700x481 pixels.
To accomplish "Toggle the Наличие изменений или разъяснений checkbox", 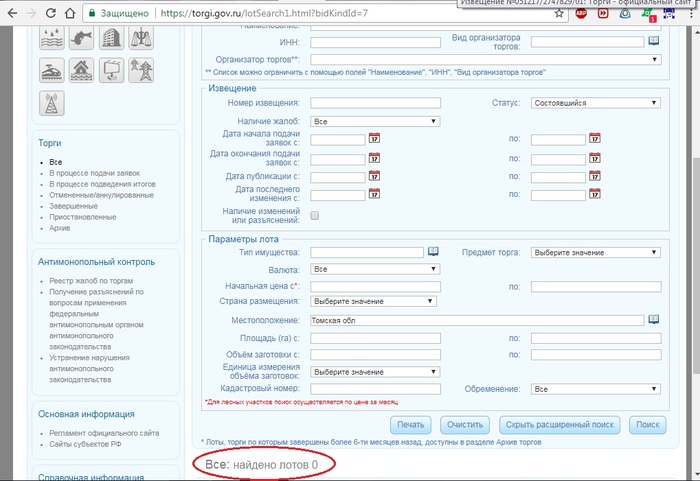I will (x=316, y=215).
